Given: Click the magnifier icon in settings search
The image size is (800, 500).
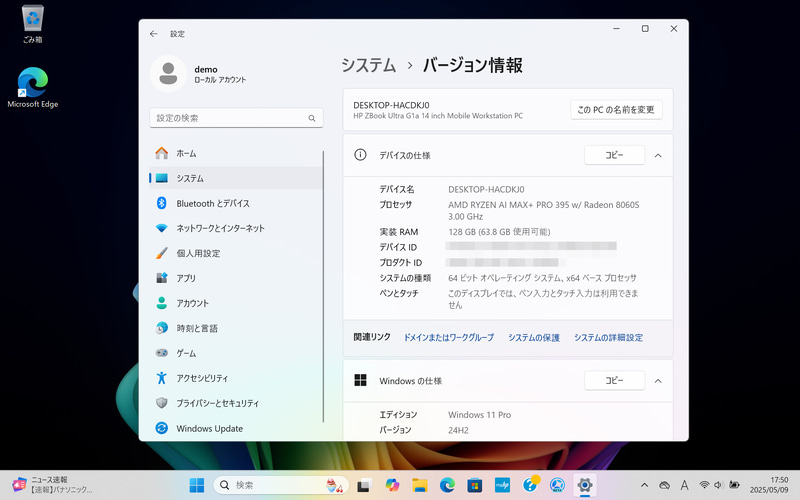Looking at the screenshot, I should [312, 118].
